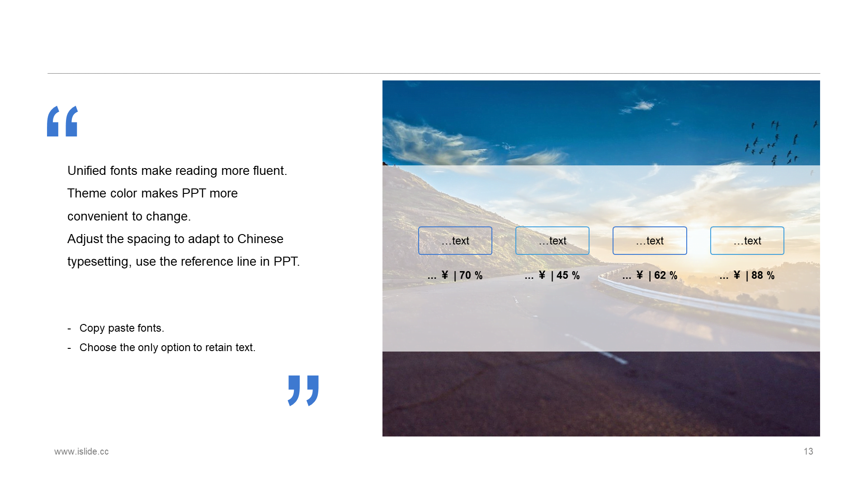The width and height of the screenshot is (868, 488).
Task: Toggle visibility of first price label
Action: (454, 274)
